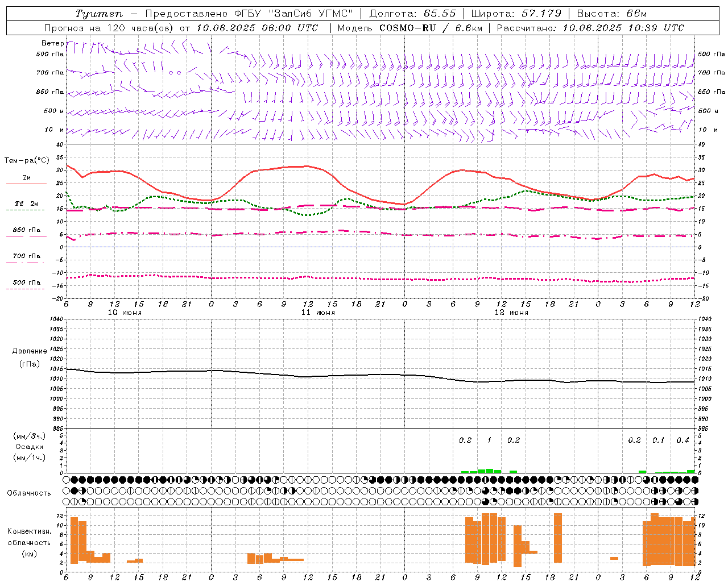Click the "12 июня" date label
728x582 pixels.
coord(511,313)
